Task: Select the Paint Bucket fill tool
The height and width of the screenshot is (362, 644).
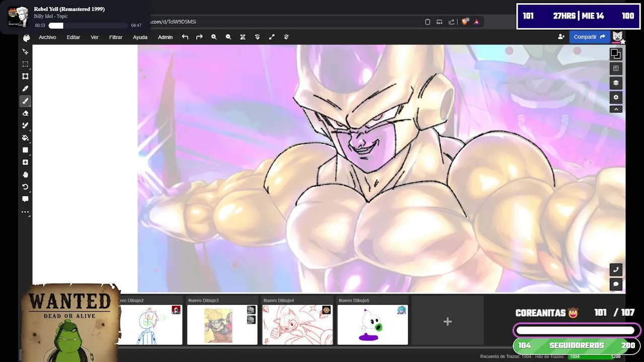Action: tap(25, 138)
